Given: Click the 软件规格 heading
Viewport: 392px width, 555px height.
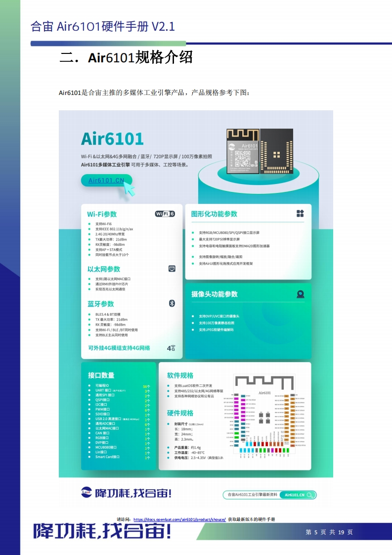Looking at the screenshot, I should (180, 375).
